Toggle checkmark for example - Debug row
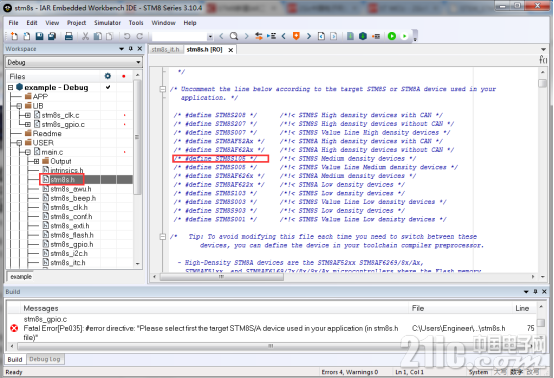Viewport: 554px width, 378px height. [108, 87]
